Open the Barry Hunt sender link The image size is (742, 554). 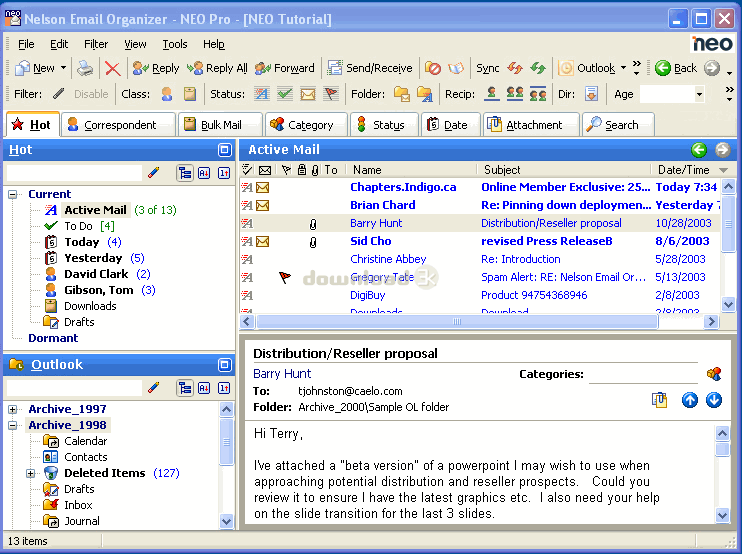pos(282,374)
